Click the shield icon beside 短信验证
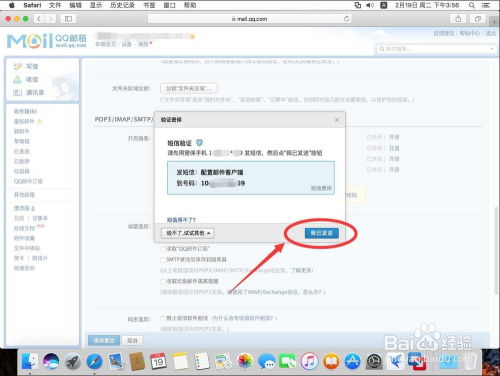This screenshot has height=376, width=500. point(199,143)
